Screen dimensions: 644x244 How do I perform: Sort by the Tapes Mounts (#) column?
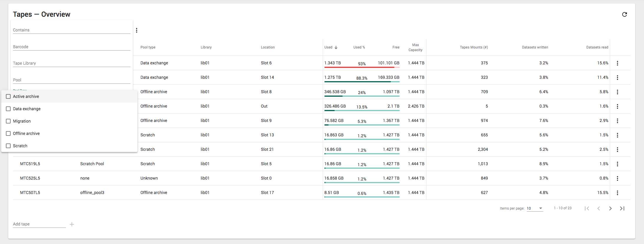[x=474, y=47]
